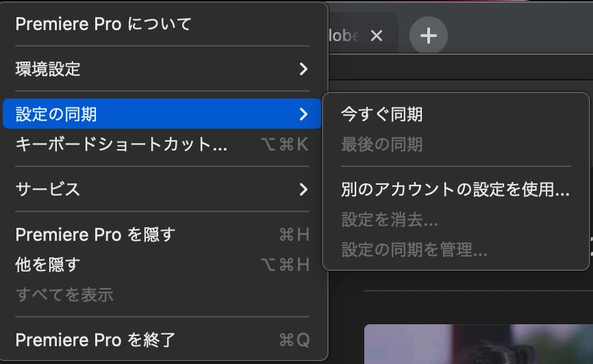This screenshot has width=593, height=364.
Task: Quit with Premiere Pro を終了
Action: (162, 340)
